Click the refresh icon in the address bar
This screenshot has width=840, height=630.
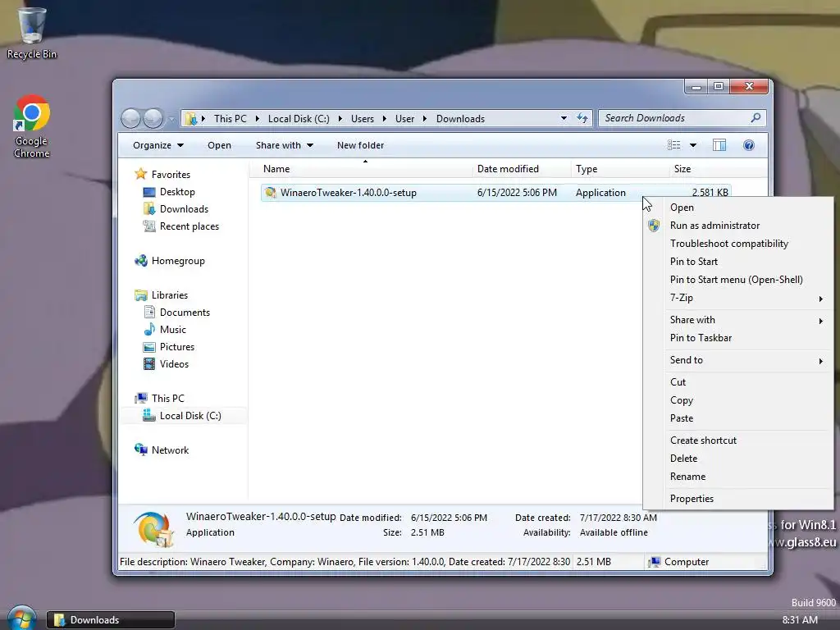point(582,118)
